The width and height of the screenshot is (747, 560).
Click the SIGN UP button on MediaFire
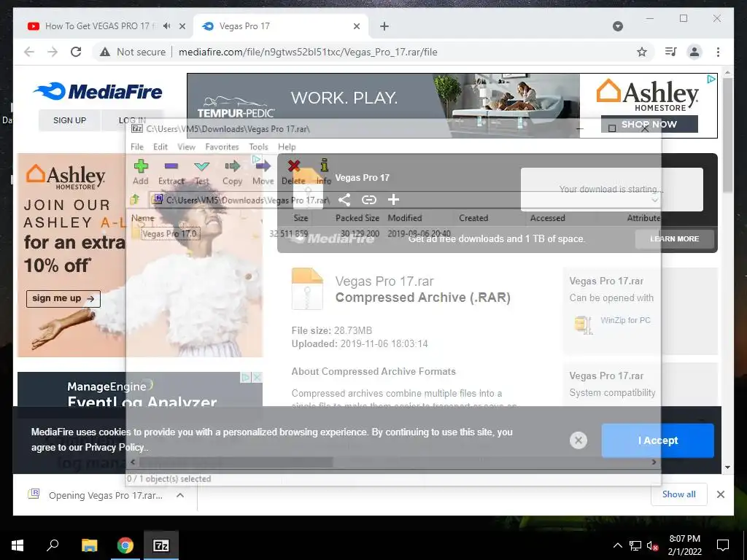click(69, 120)
